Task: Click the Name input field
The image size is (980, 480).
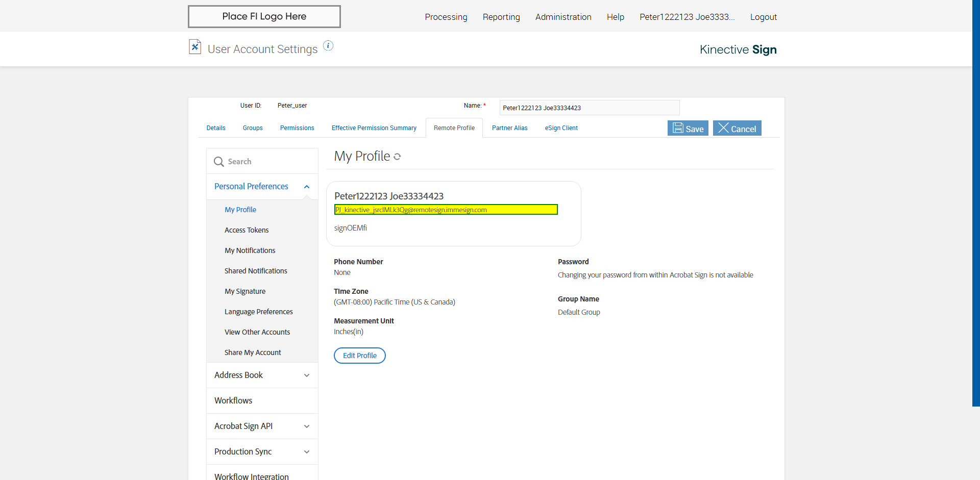Action: coord(589,108)
